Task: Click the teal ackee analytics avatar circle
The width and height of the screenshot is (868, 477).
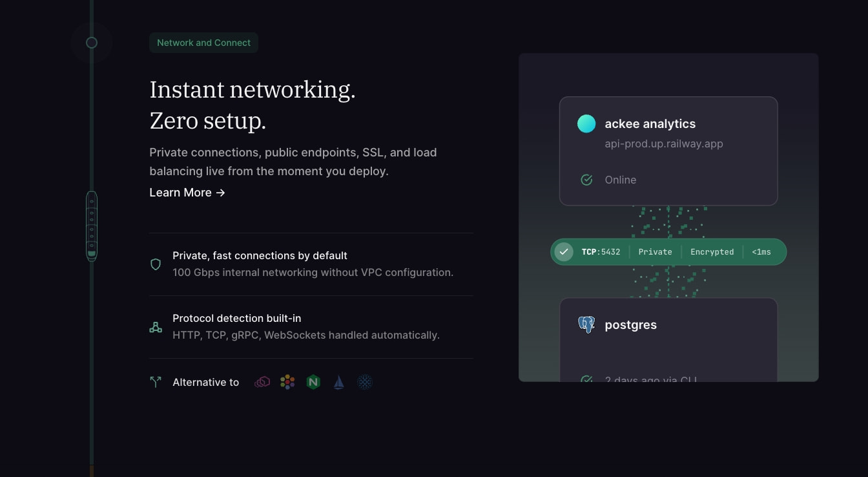Action: [x=586, y=123]
